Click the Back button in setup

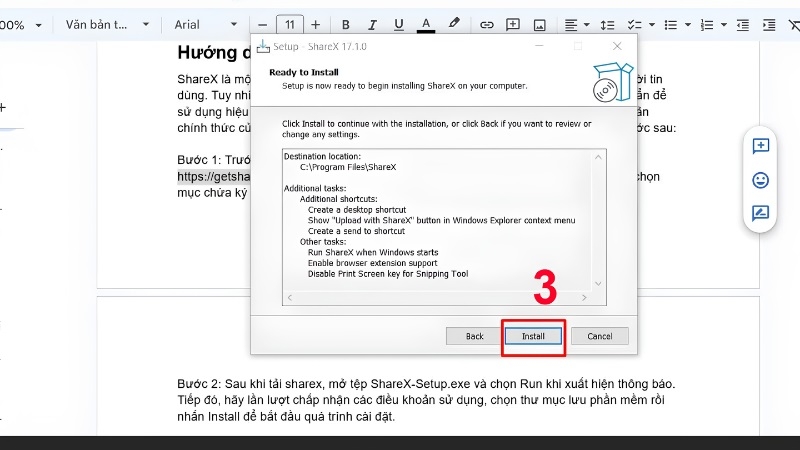tap(474, 336)
